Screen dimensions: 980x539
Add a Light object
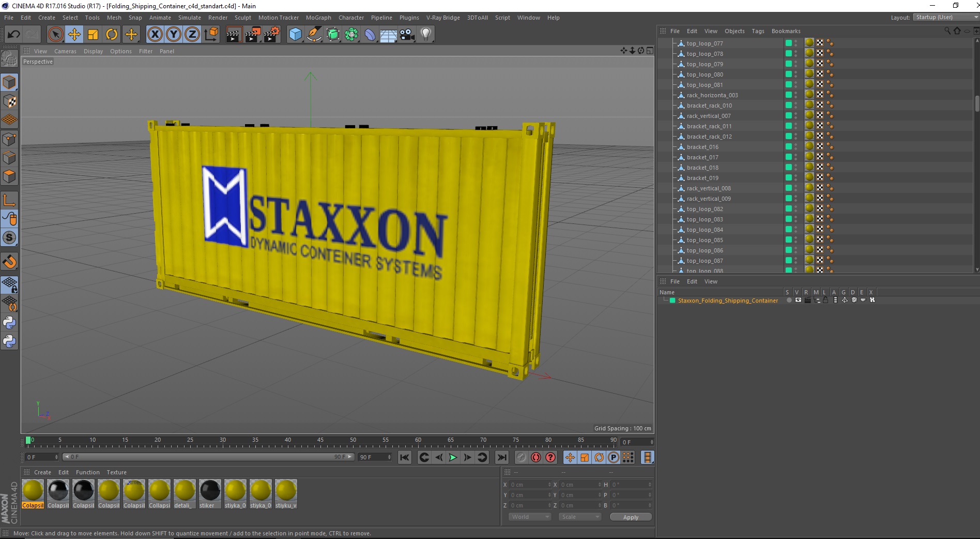(x=426, y=35)
